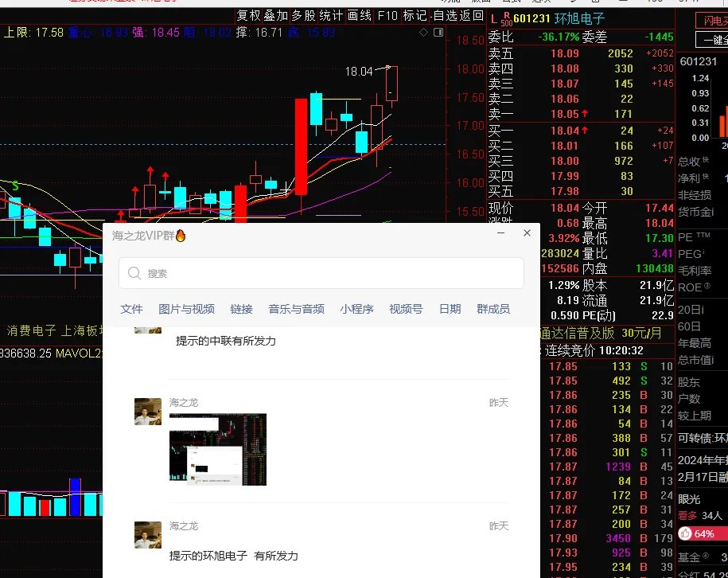Open the 日期 date picker in the chat window

(x=450, y=309)
